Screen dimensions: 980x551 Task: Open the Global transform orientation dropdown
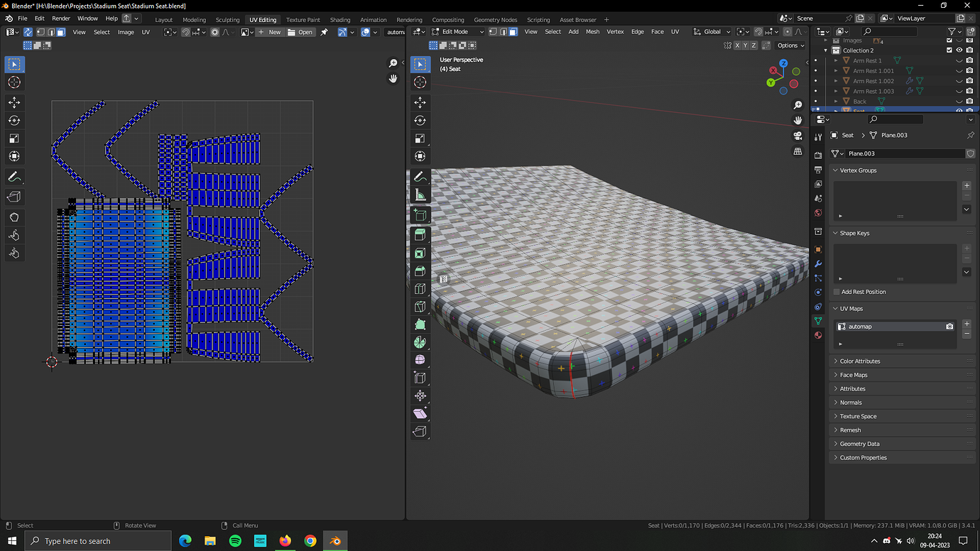(x=712, y=32)
